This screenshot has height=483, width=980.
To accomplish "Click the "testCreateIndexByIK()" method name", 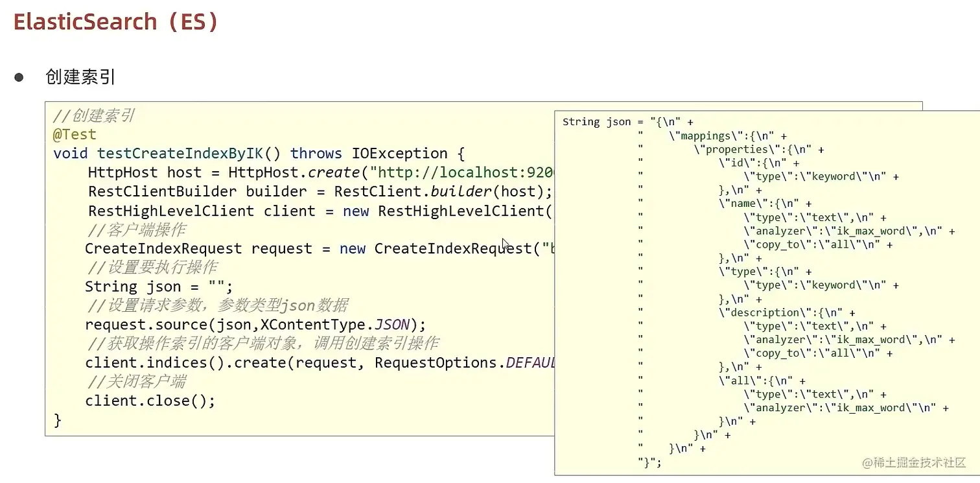I will [x=189, y=154].
